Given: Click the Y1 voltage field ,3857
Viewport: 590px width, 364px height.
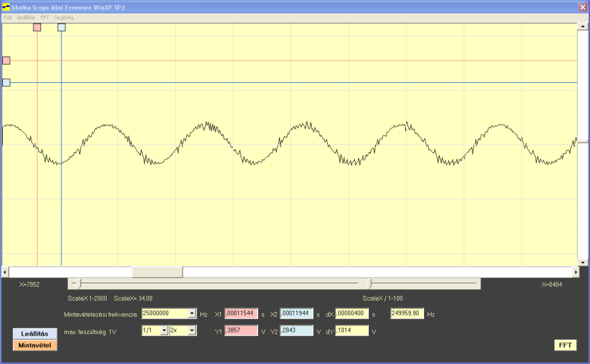Looking at the screenshot, I should point(241,331).
